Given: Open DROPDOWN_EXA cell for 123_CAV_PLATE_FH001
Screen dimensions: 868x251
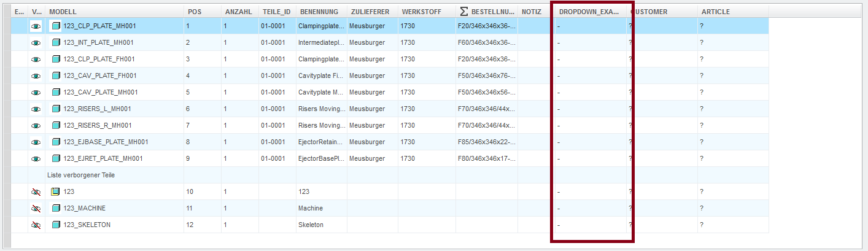Looking at the screenshot, I should tap(590, 76).
